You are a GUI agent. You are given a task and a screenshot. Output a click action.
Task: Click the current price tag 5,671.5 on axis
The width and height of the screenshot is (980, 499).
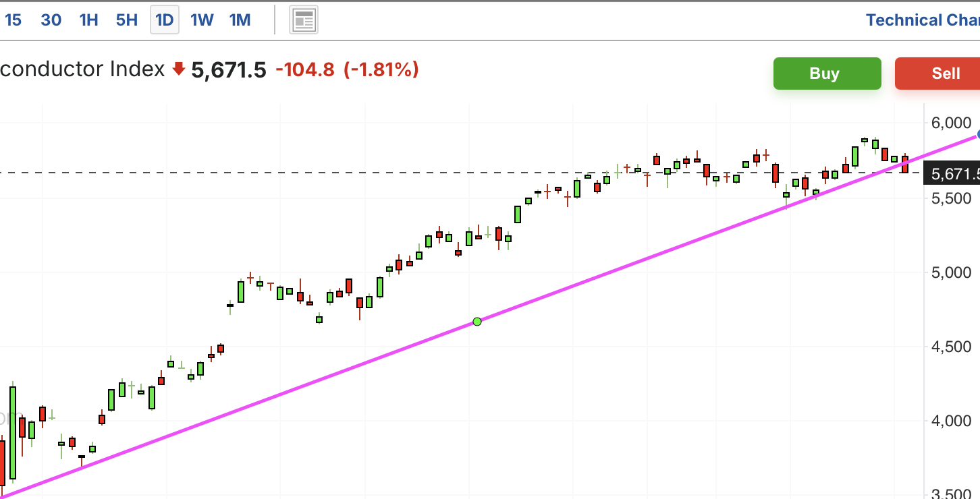[954, 174]
